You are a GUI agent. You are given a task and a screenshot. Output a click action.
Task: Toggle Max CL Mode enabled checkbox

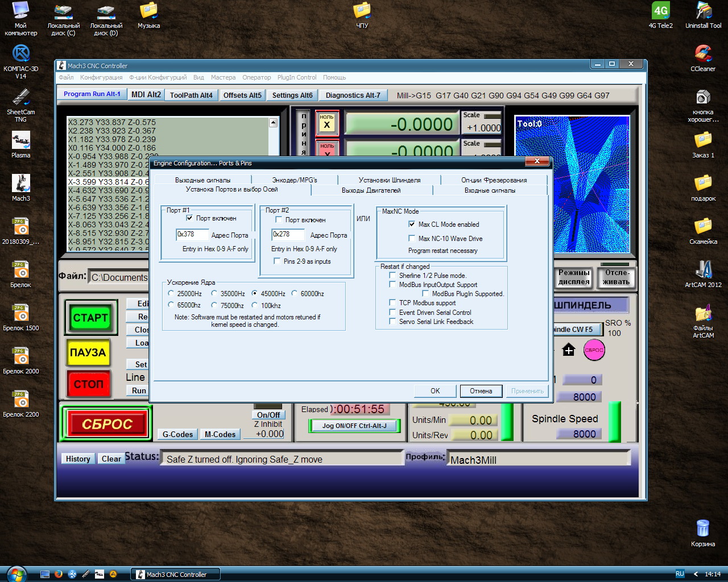point(412,224)
